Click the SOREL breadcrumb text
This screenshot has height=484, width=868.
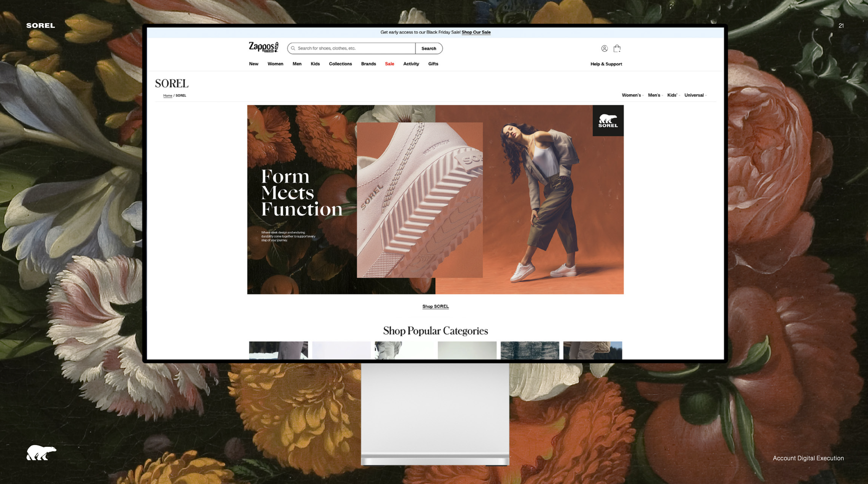pos(181,95)
